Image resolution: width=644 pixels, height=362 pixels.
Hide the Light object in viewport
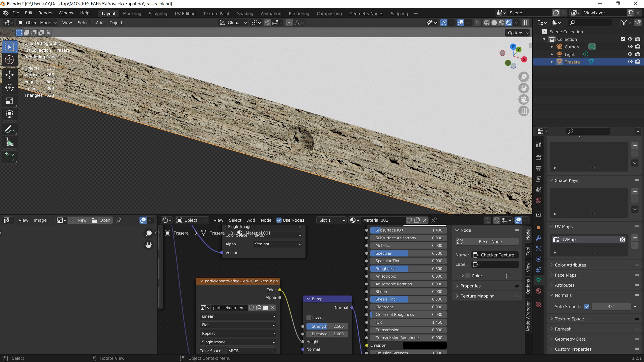pos(630,54)
